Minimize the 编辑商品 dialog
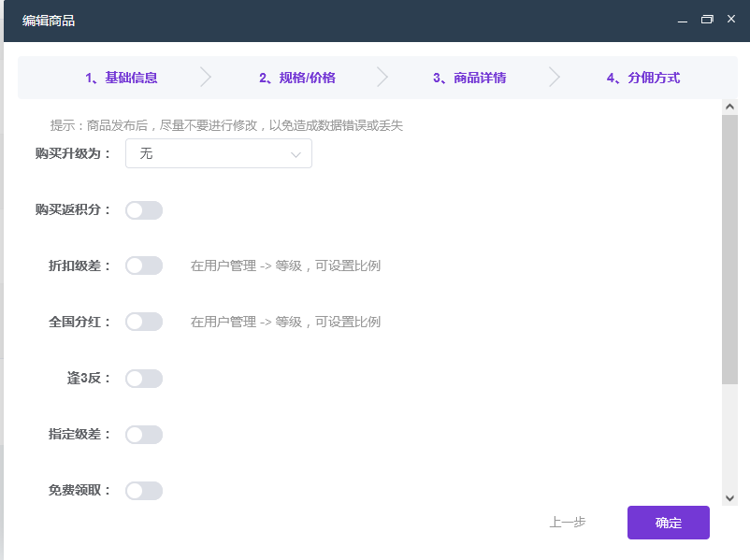The image size is (750, 560). click(x=683, y=20)
